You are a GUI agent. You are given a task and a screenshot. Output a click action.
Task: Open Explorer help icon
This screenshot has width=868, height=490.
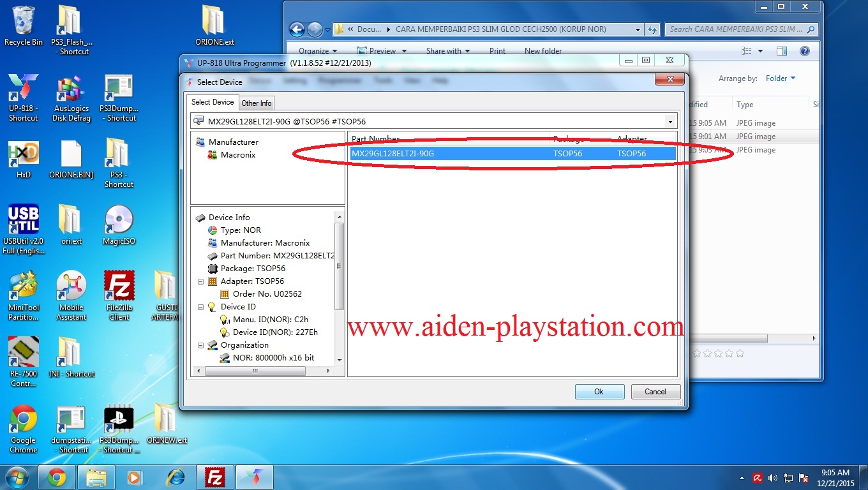click(x=804, y=51)
